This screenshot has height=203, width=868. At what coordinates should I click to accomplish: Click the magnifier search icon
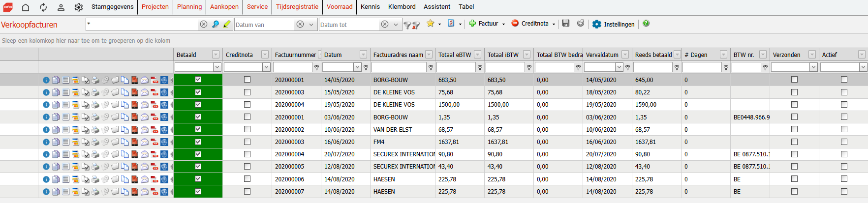pyautogui.click(x=215, y=24)
